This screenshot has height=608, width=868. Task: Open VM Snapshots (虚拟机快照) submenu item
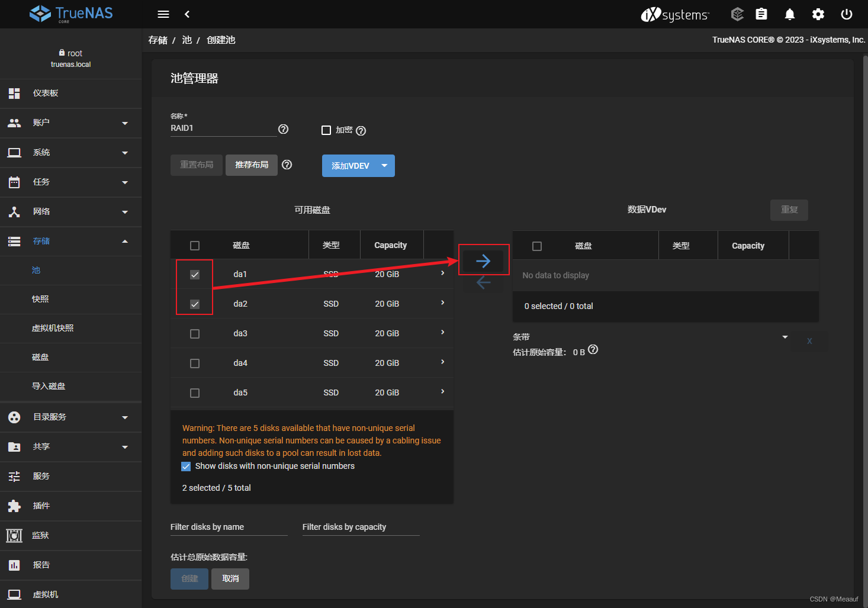pyautogui.click(x=71, y=329)
